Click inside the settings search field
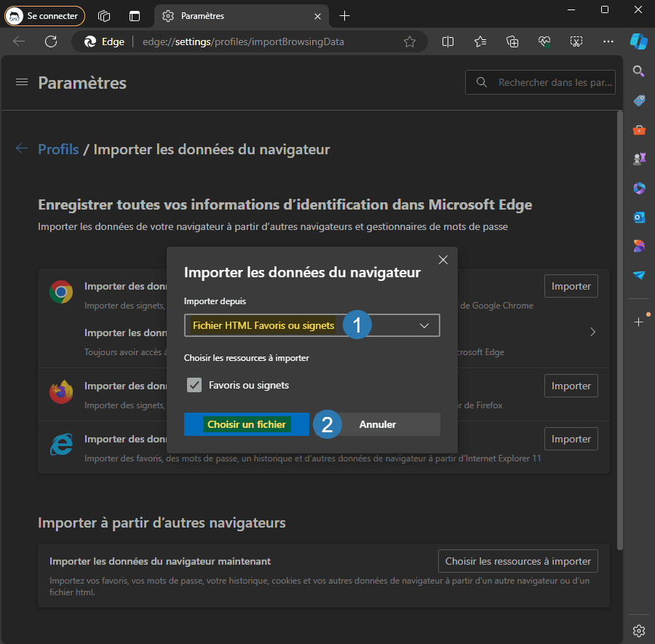 (540, 82)
